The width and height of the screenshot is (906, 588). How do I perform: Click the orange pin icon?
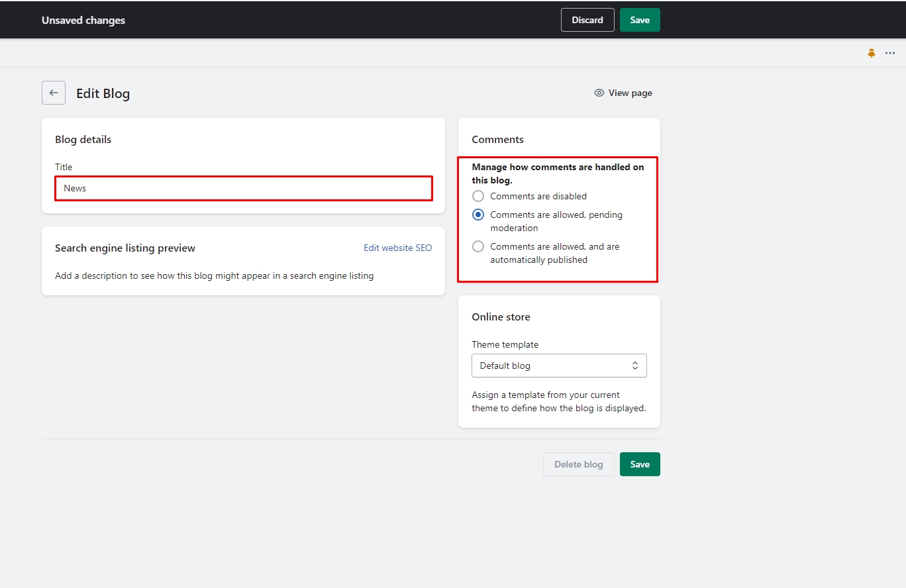pyautogui.click(x=872, y=53)
